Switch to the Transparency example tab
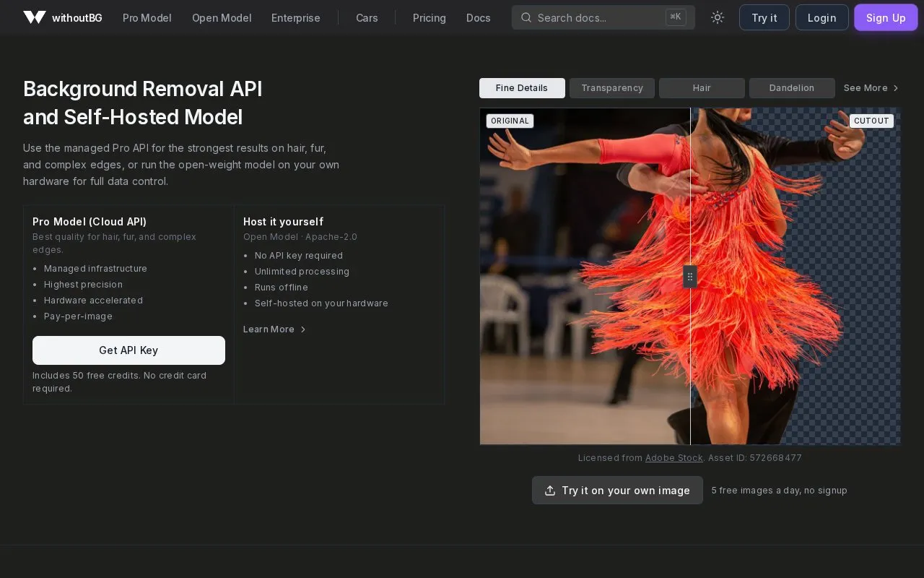The image size is (924, 578). point(612,88)
